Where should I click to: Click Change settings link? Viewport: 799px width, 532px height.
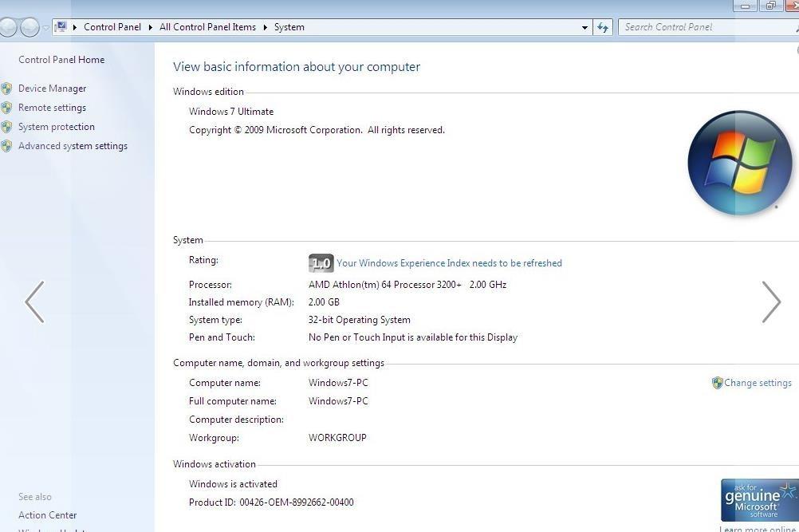[758, 383]
